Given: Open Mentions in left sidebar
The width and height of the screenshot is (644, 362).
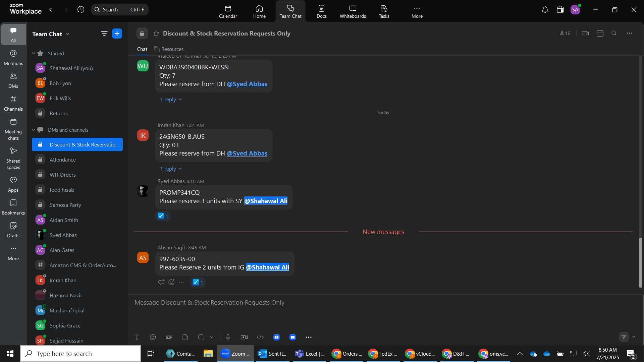Looking at the screenshot, I should [13, 58].
